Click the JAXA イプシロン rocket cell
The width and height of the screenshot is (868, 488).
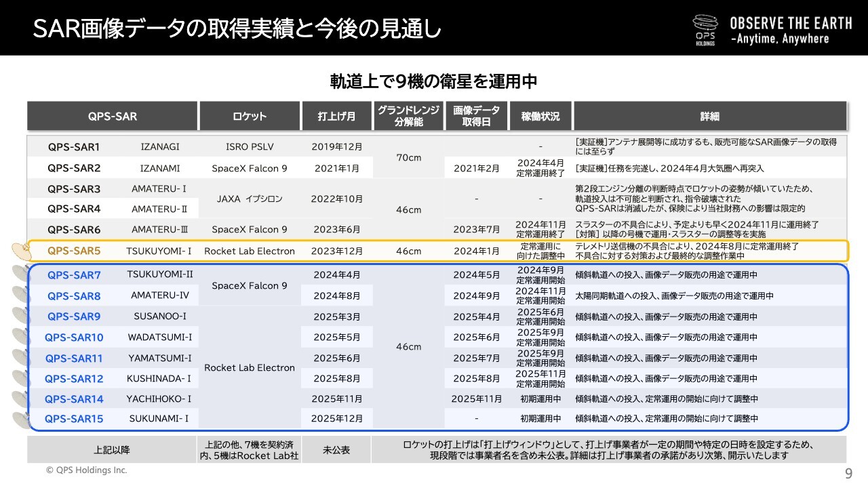pos(250,199)
